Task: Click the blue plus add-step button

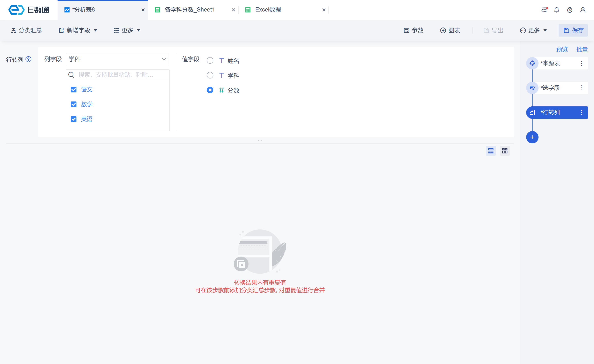Action: coord(532,137)
